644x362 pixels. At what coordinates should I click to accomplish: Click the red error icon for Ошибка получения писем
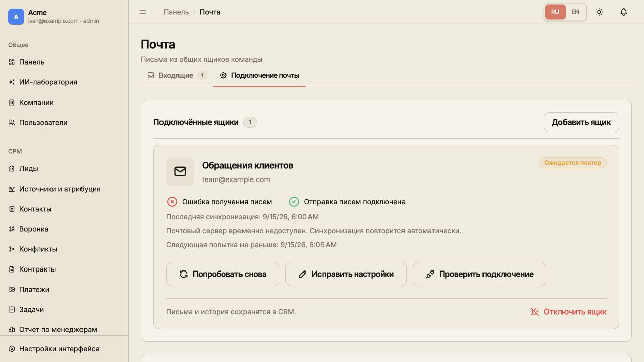[x=172, y=202]
